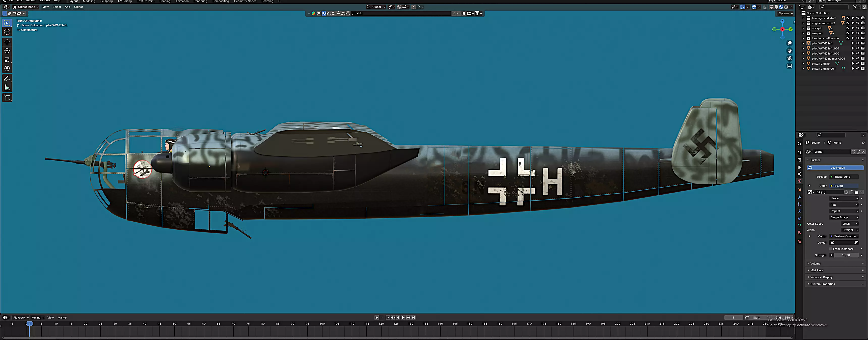
Task: Toggle the camera view icon
Action: tap(789, 58)
